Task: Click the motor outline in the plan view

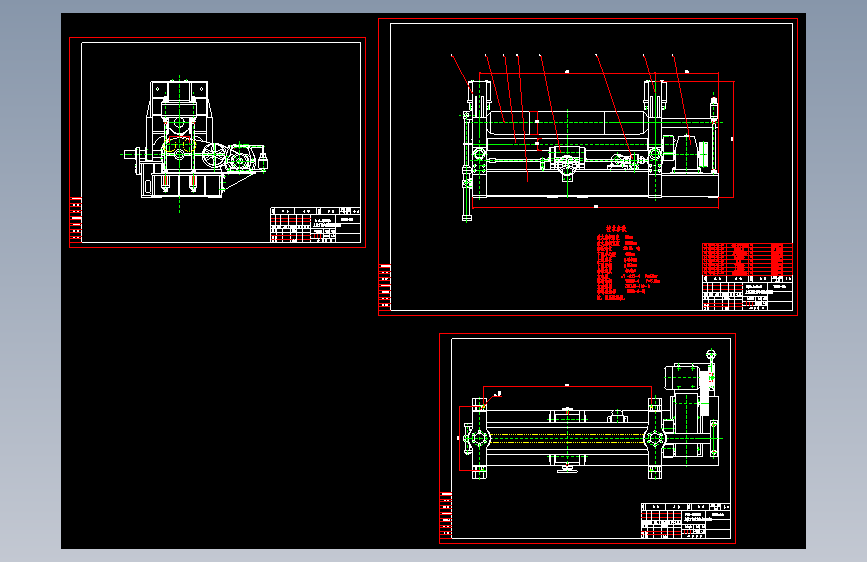Action: [x=681, y=377]
